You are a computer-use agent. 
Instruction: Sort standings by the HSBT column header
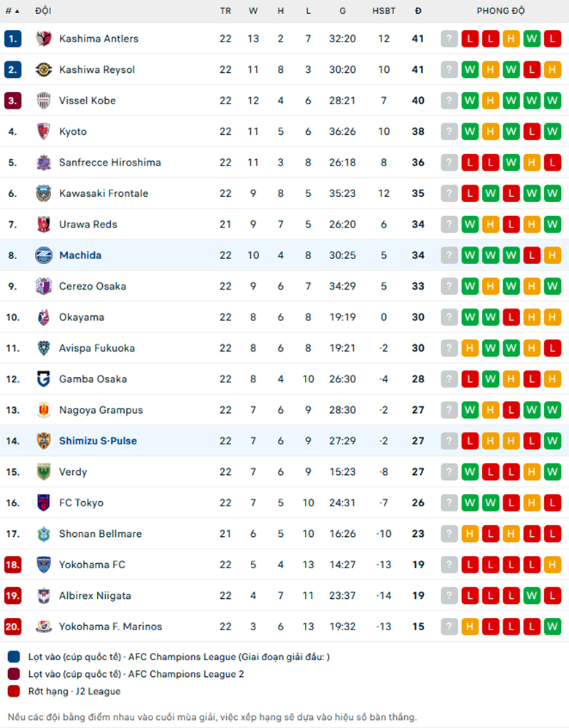click(384, 11)
